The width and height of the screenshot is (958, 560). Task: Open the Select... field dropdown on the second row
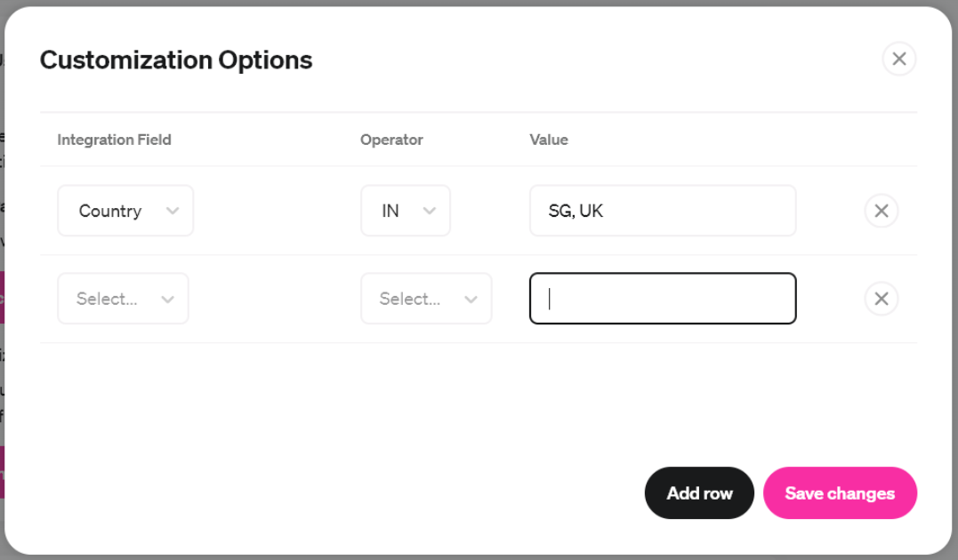pos(123,299)
